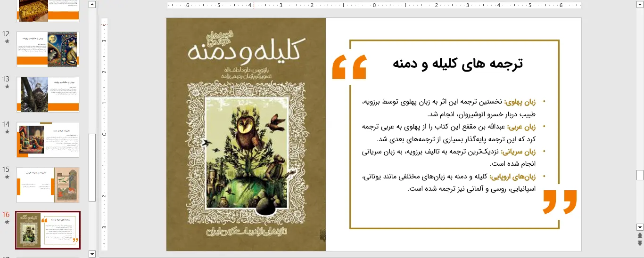Click the line ending 'نیز ترجمه شده است.'
Screen dimensions: 644x258
[x=471, y=189]
